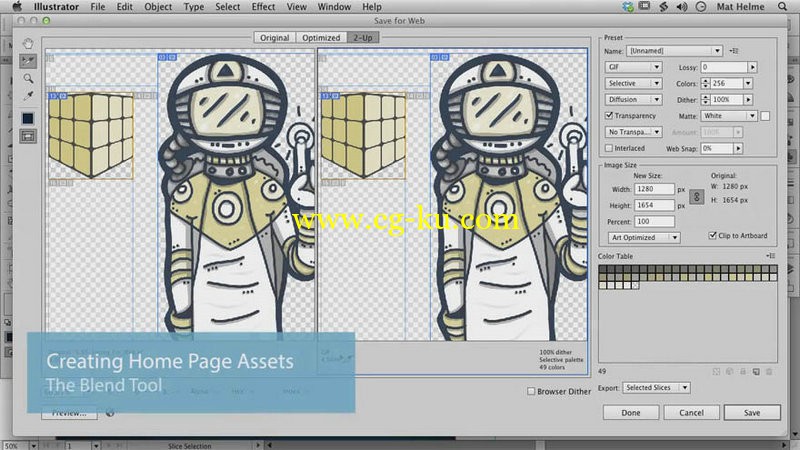
Task: Open the Lossy slider arrow
Action: click(752, 67)
